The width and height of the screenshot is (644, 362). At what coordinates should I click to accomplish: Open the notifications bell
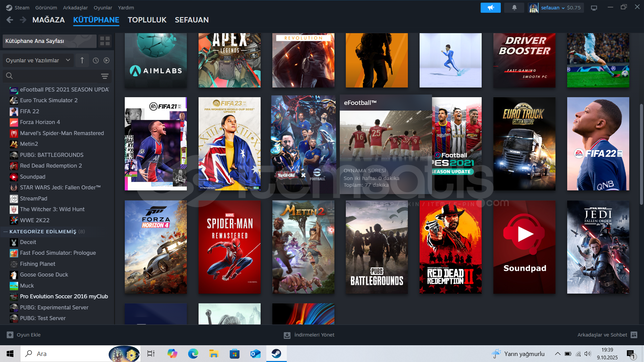click(514, 8)
